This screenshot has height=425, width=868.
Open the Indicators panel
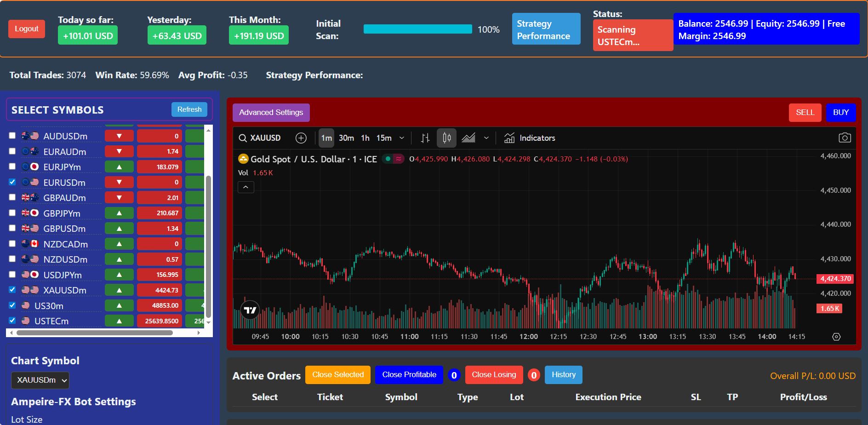click(530, 138)
